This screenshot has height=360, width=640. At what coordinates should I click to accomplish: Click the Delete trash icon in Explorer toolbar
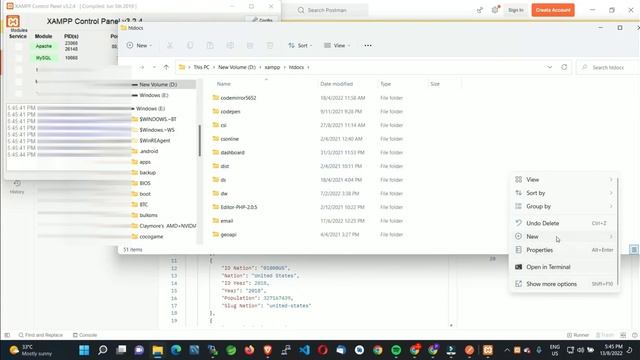coord(270,46)
